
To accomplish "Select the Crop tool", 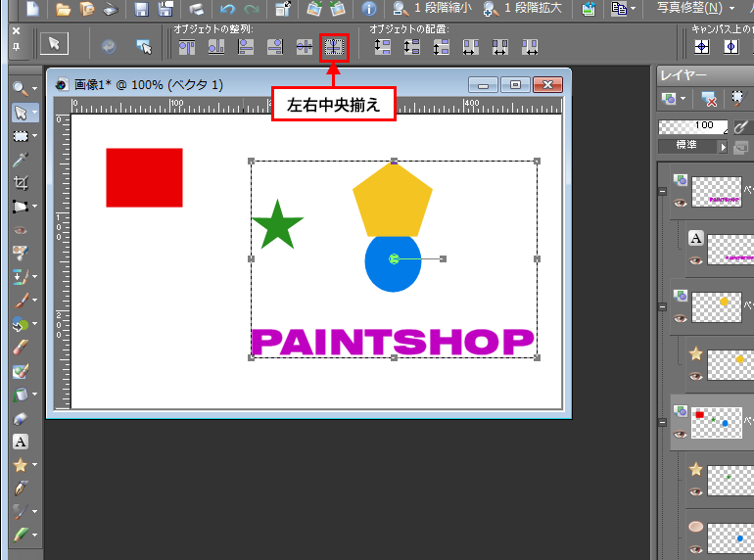I will [21, 183].
